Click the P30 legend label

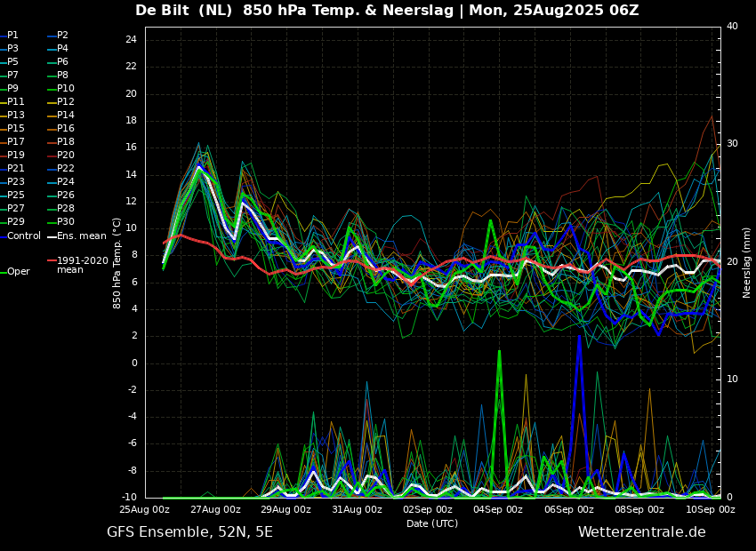click(x=66, y=222)
